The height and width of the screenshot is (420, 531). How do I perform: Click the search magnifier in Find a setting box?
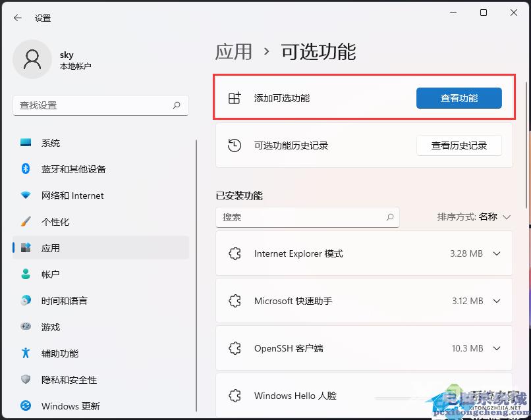177,105
